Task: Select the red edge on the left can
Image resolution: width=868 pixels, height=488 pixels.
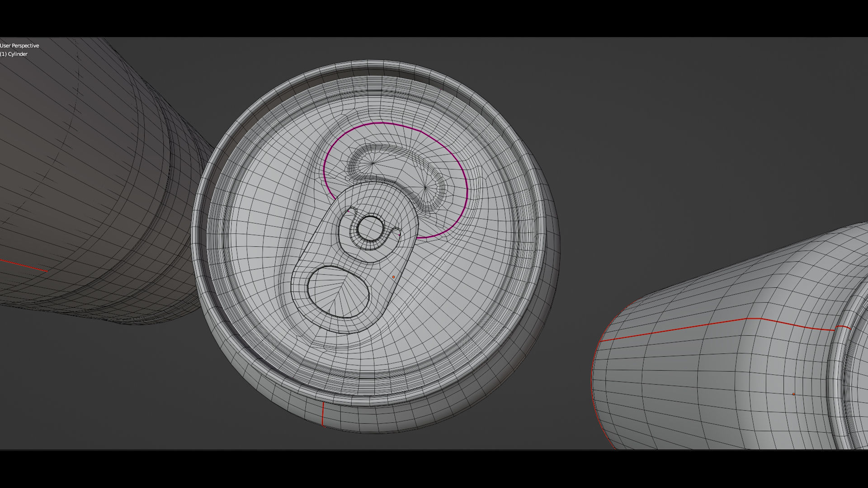Action: [x=25, y=266]
